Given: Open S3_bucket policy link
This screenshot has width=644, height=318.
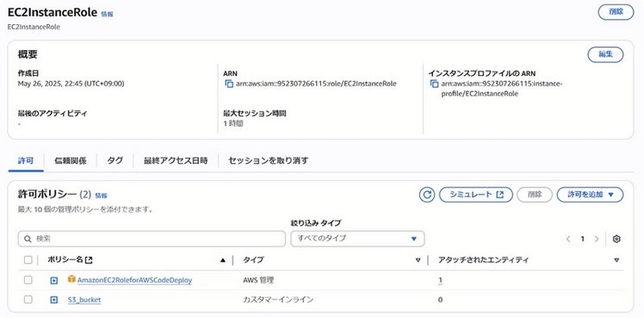Looking at the screenshot, I should click(x=84, y=300).
